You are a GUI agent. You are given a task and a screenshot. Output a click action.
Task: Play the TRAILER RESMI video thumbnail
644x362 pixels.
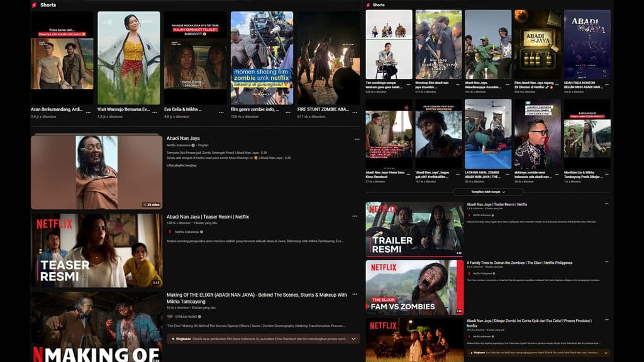(414, 229)
